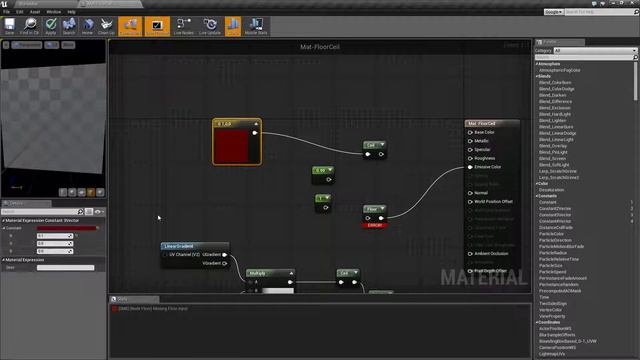Expand the 1 constant node arrow
Screen dimensions: 640x360
point(327,198)
